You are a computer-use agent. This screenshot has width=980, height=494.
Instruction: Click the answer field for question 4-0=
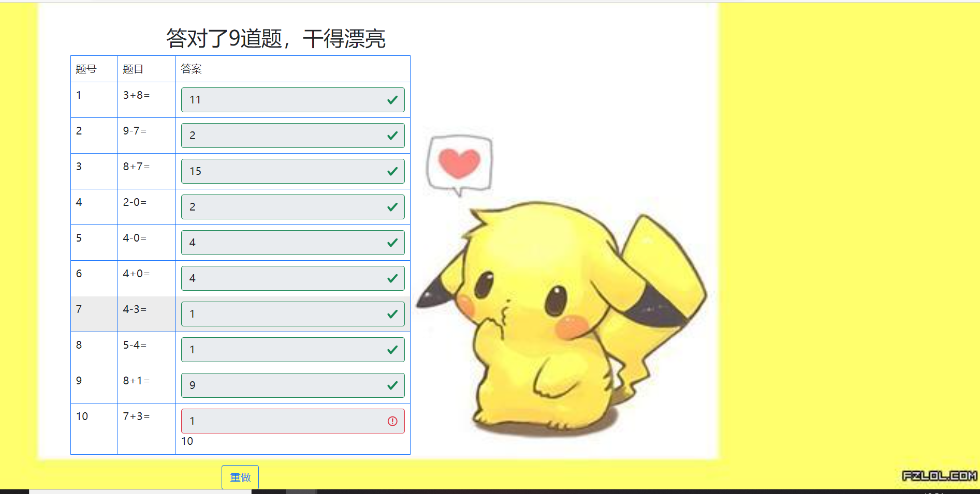tap(293, 243)
